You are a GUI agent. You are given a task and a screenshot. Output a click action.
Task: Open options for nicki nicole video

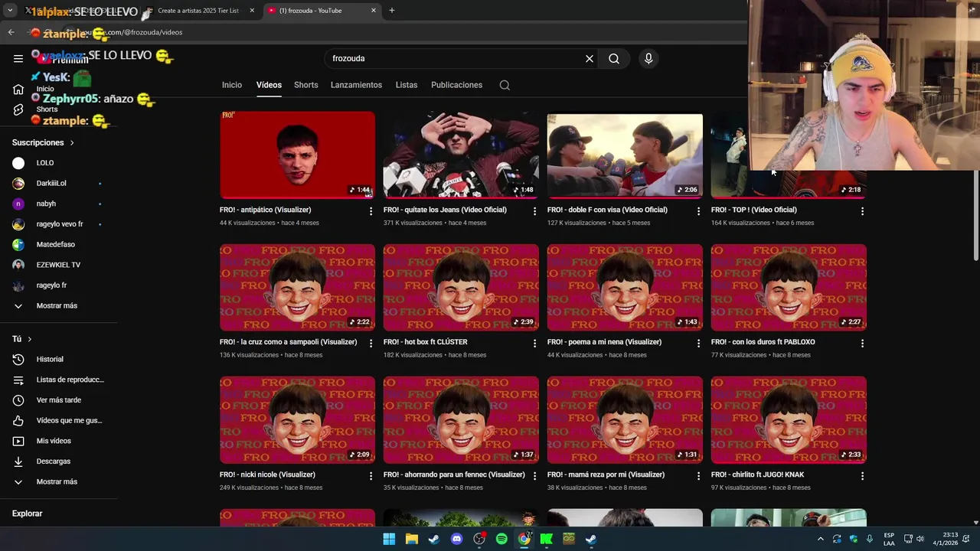(371, 476)
